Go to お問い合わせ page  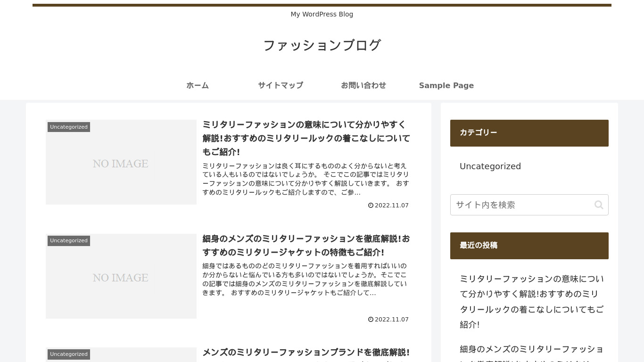point(363,85)
